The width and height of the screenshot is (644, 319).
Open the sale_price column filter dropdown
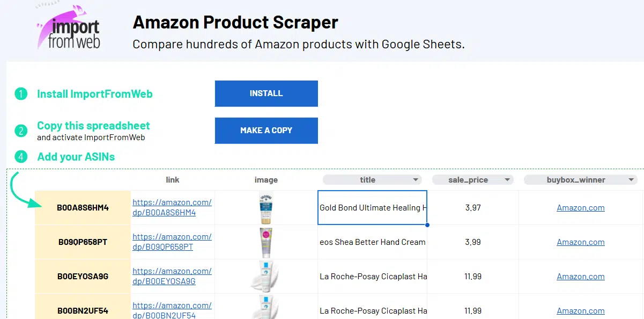click(x=507, y=180)
